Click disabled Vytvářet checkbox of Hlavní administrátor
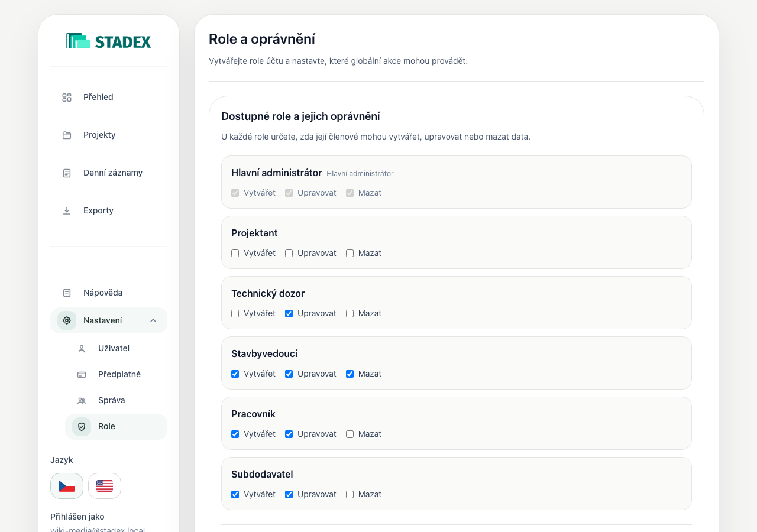Screen dimensions: 757x532 [235, 193]
